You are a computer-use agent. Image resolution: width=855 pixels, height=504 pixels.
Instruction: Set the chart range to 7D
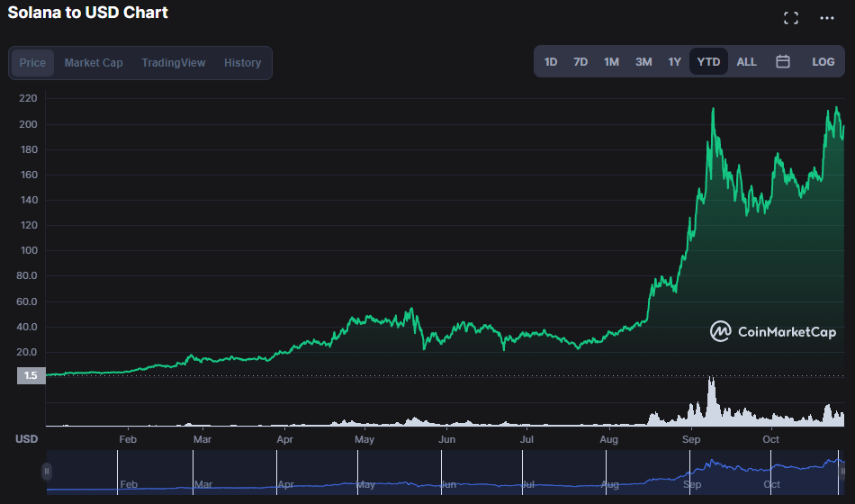coord(580,61)
